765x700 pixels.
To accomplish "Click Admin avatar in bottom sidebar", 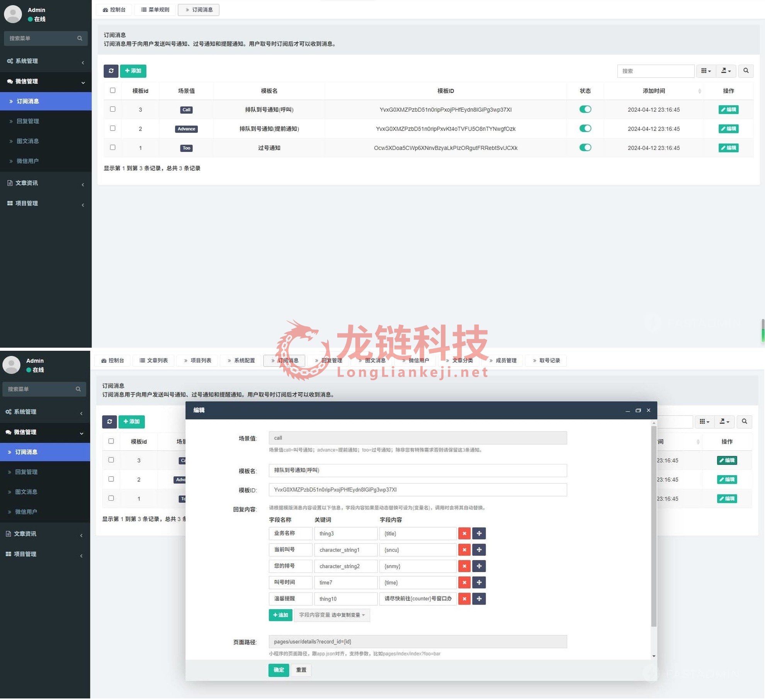I will tap(12, 365).
